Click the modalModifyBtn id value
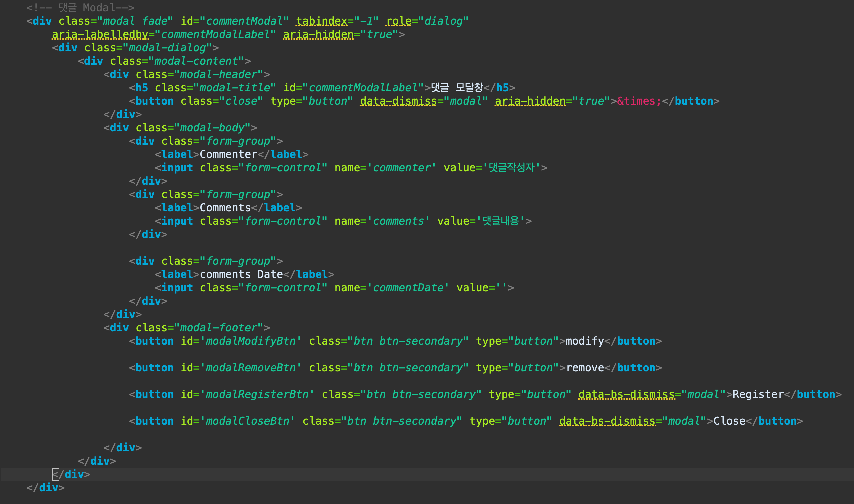854x504 pixels. pyautogui.click(x=251, y=341)
